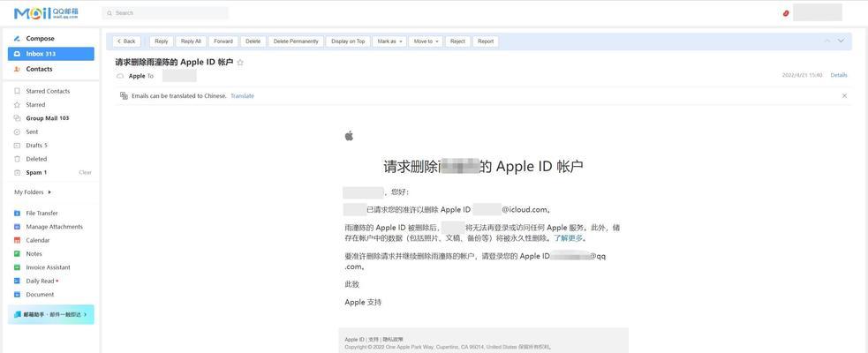Click the sender name Apple

[x=137, y=77]
